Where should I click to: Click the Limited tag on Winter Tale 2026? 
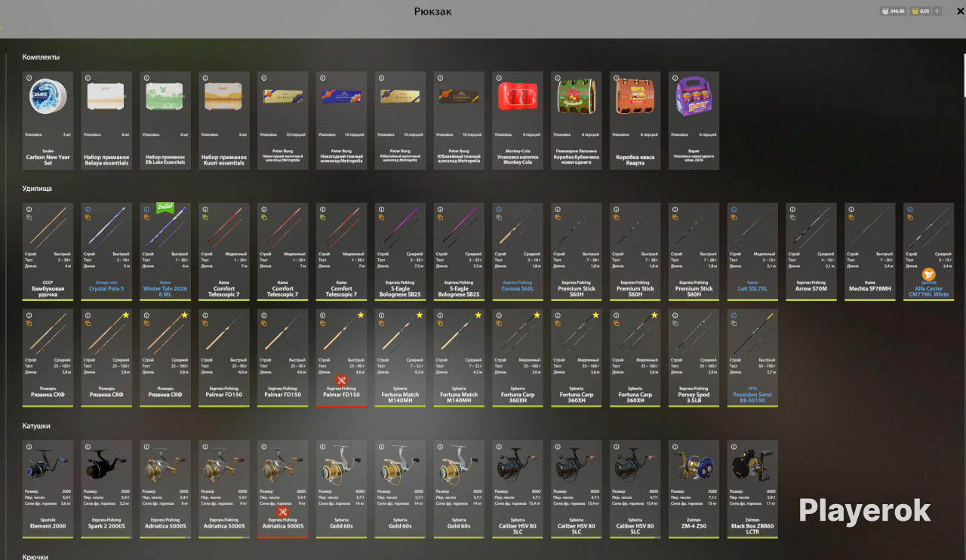pos(165,208)
